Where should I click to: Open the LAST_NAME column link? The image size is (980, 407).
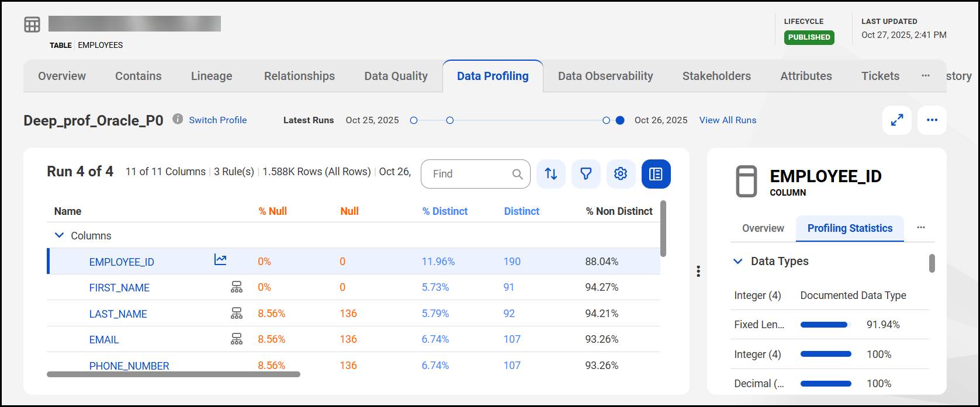coord(118,314)
